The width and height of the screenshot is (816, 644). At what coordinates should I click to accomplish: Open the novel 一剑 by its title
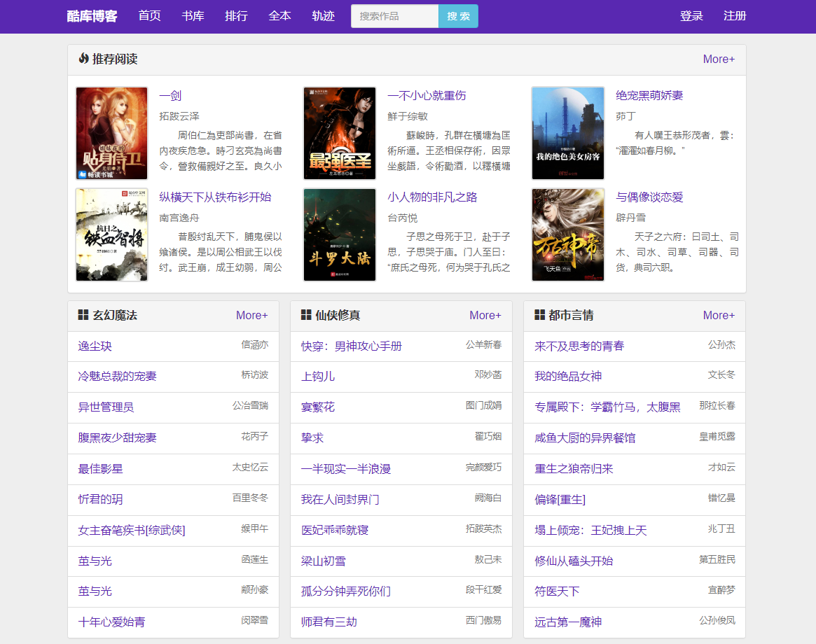coord(172,94)
